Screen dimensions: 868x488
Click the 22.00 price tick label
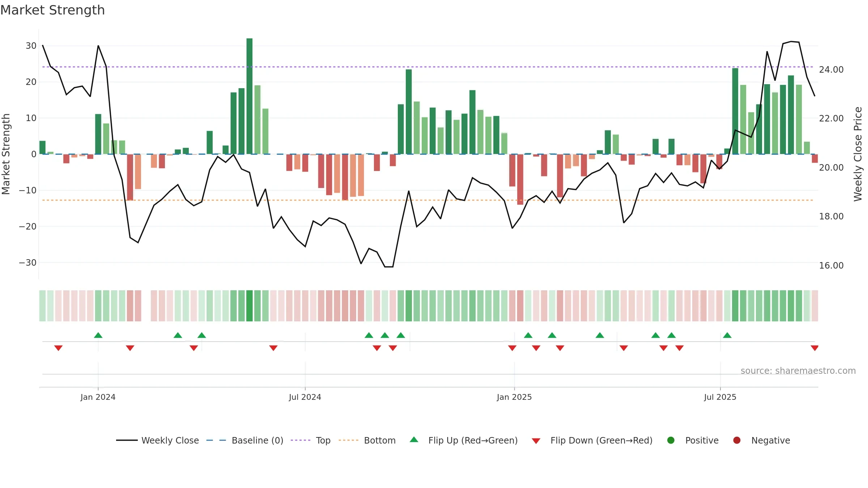[x=831, y=118]
